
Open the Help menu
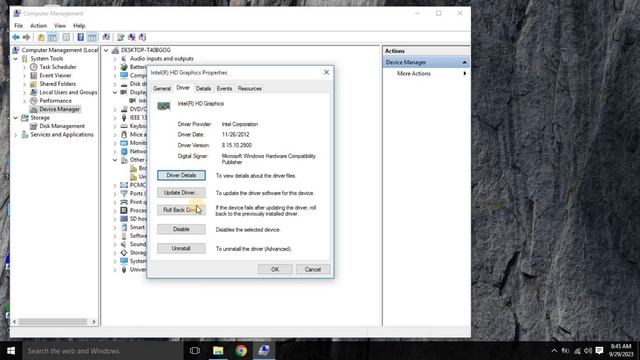[x=79, y=26]
